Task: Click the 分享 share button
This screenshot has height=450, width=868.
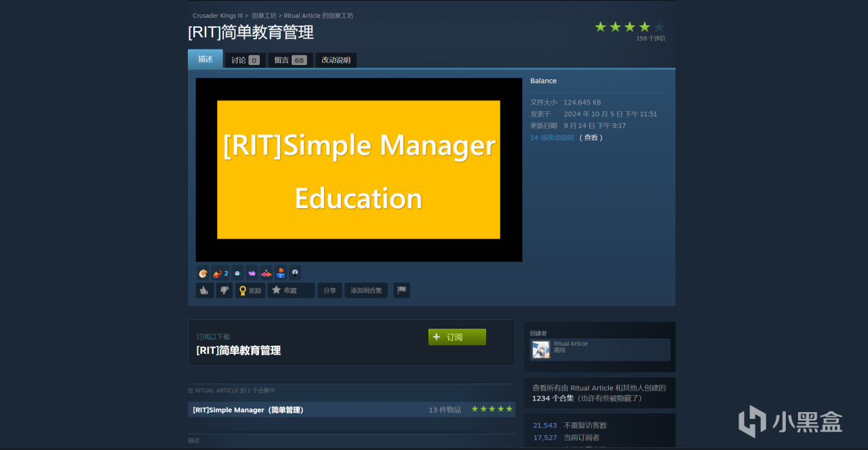Action: tap(330, 291)
